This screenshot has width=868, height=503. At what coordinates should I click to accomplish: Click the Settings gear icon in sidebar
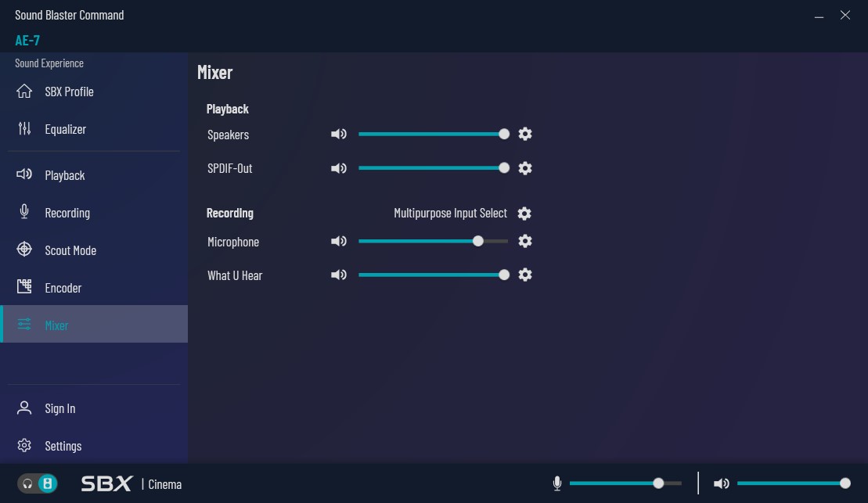click(x=23, y=445)
